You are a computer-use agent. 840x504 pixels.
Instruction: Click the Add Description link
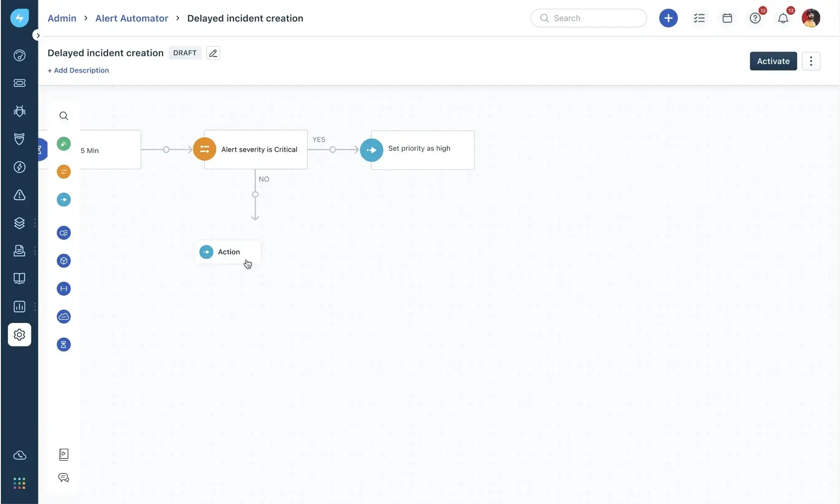(78, 70)
